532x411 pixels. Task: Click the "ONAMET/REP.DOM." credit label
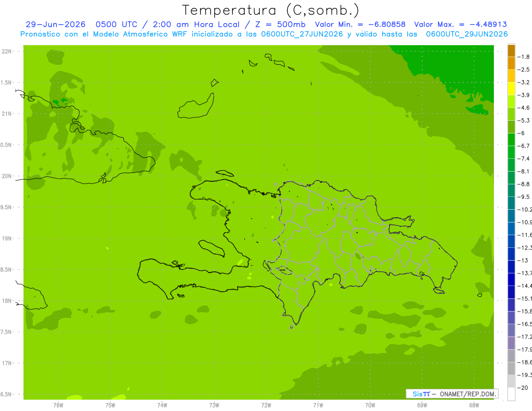(x=468, y=394)
